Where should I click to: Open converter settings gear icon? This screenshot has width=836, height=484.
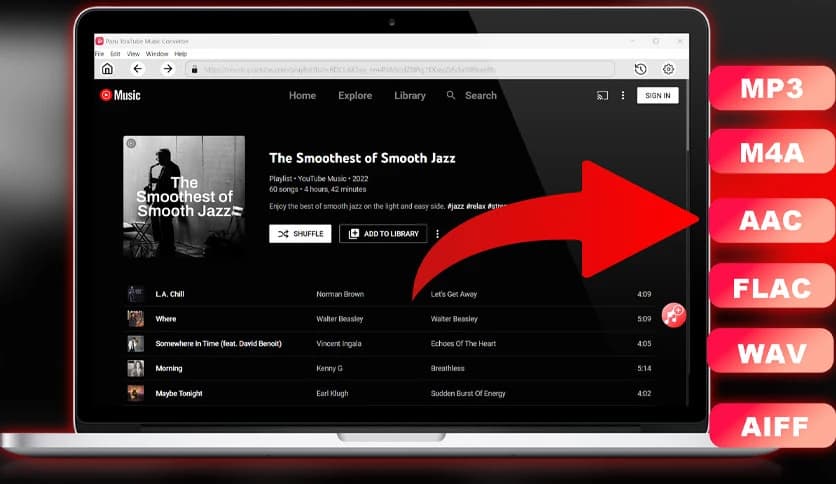coord(668,69)
